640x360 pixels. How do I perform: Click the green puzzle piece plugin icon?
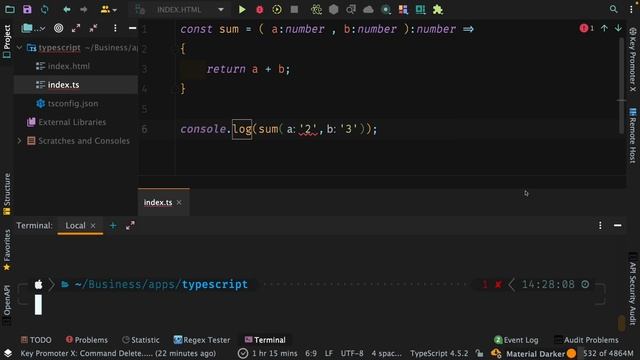click(438, 9)
